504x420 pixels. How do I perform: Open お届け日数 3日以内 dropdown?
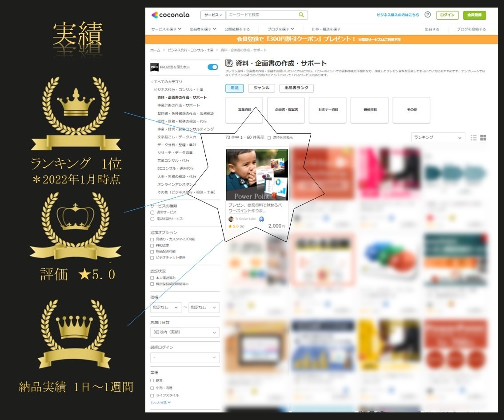tap(185, 332)
